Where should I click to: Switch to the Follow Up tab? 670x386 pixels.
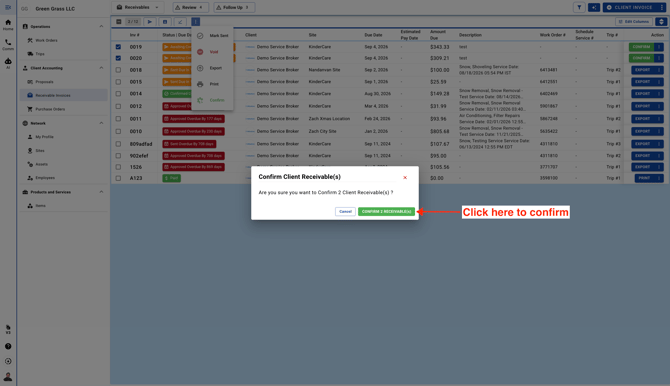(234, 7)
